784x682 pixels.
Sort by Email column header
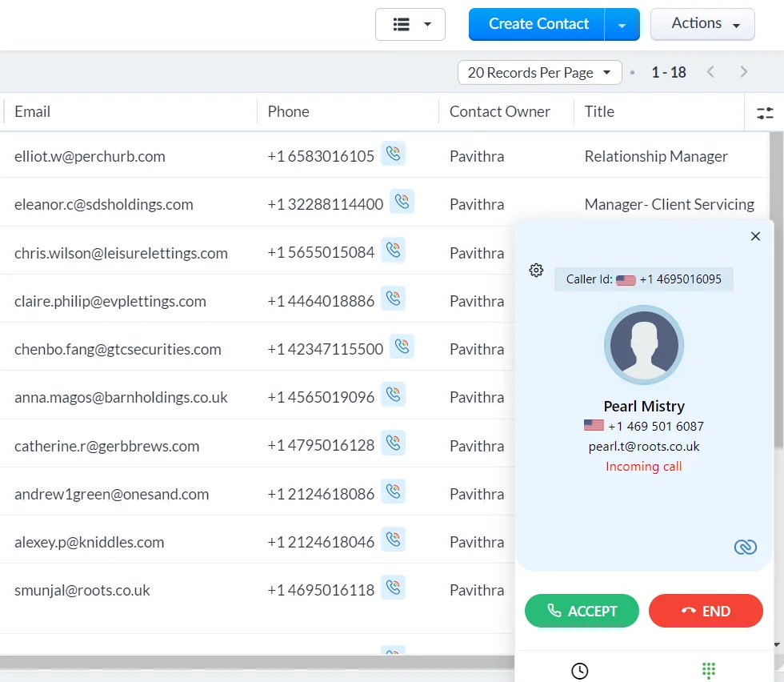[33, 111]
